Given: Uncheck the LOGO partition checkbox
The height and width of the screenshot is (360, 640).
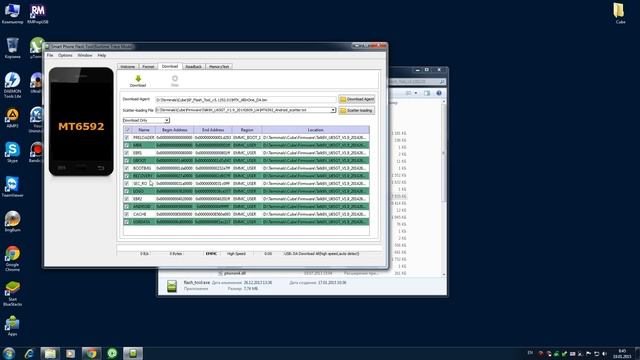Looking at the screenshot, I should (127, 191).
